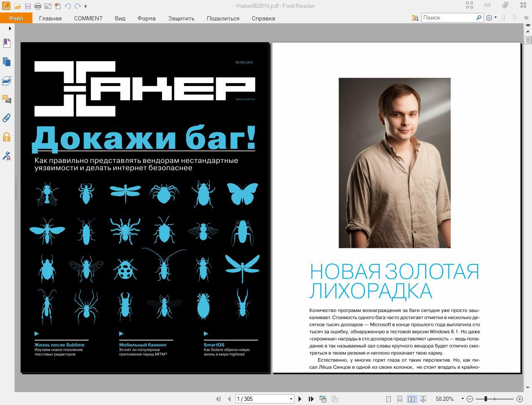The image size is (532, 405).
Task: Redo the last undone action
Action: click(x=78, y=6)
